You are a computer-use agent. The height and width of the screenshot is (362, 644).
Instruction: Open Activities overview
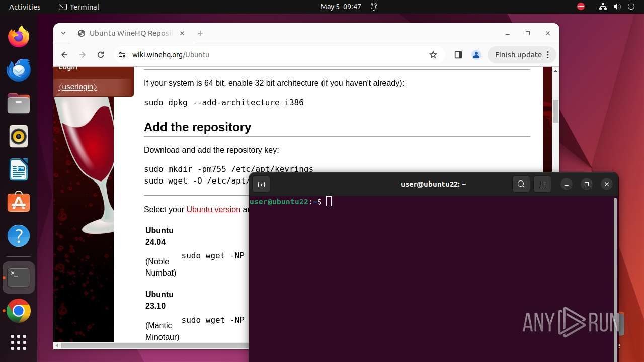tap(25, 7)
